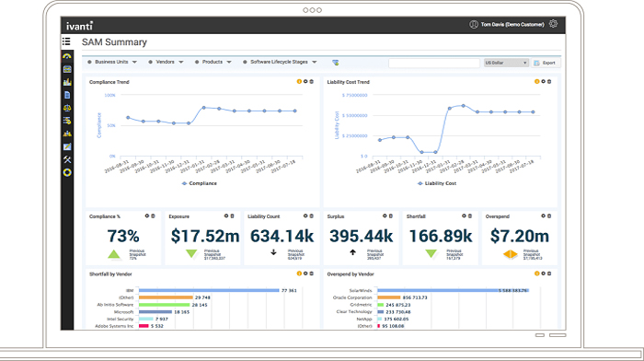The height and width of the screenshot is (361, 644).
Task: Open the US Dollar currency dropdown
Action: [506, 63]
